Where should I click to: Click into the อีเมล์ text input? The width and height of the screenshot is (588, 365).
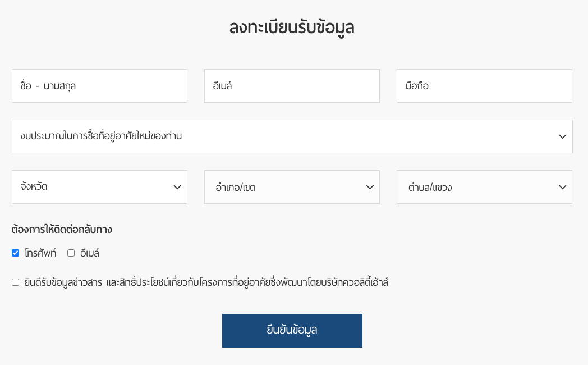(x=292, y=86)
